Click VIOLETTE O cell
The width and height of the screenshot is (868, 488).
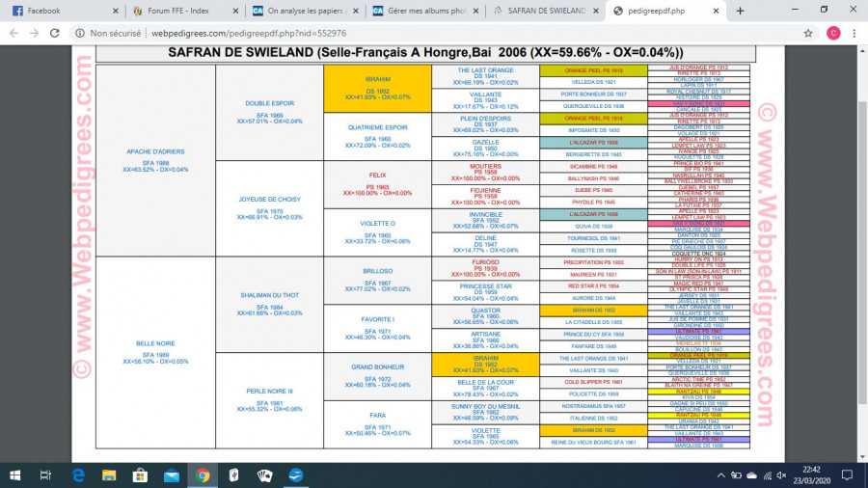coord(377,232)
